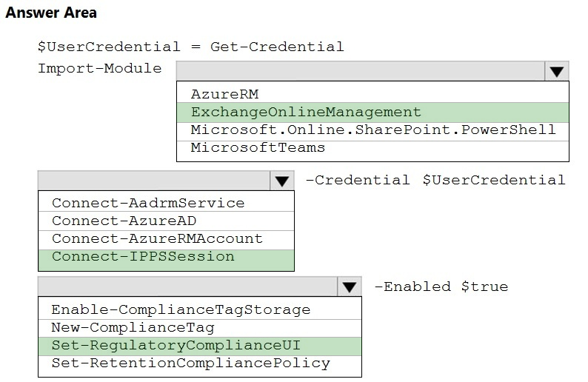Viewport: 588px width, 382px height.
Task: Open the Import-Module dropdown arrow
Action: click(556, 71)
